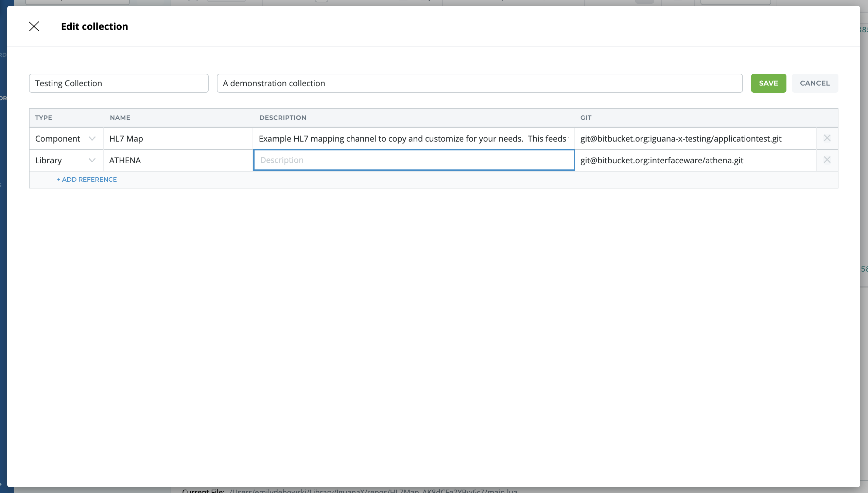The height and width of the screenshot is (493, 868).
Task: Click the + ADD REFERENCE link
Action: 87,180
